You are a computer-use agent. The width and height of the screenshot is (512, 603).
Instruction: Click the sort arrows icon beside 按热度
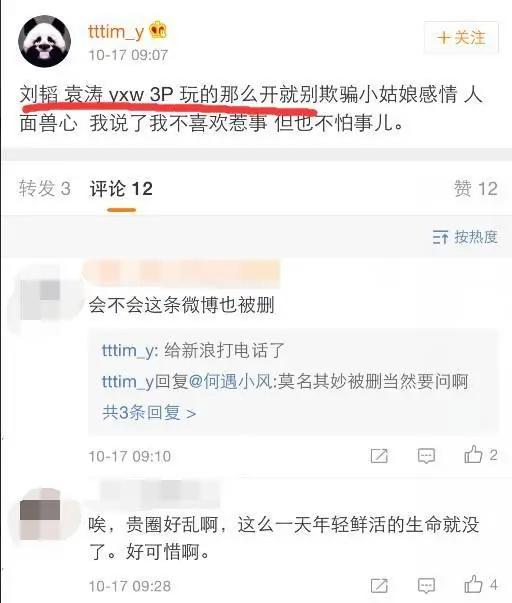point(440,237)
